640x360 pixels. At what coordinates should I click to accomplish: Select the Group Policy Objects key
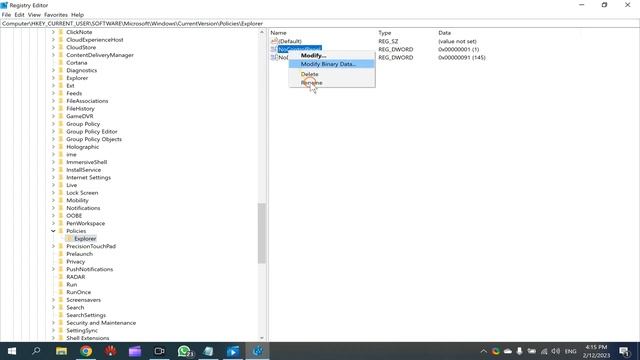point(94,139)
